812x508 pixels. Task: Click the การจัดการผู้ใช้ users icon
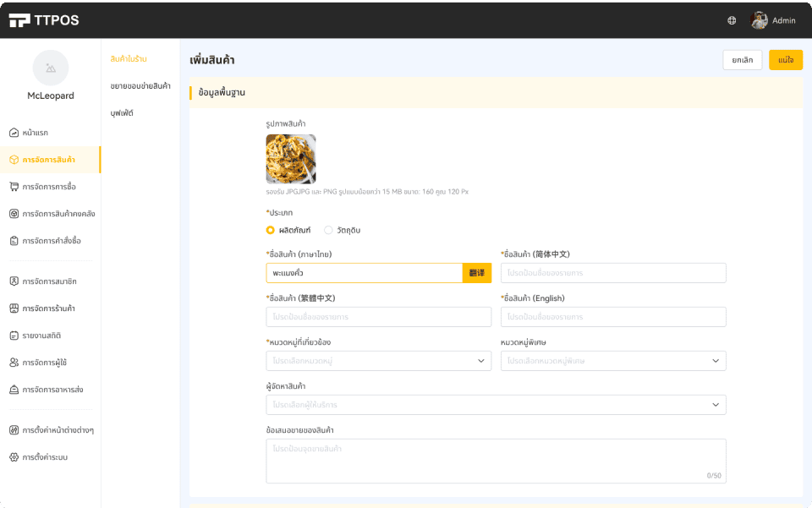[x=14, y=363]
